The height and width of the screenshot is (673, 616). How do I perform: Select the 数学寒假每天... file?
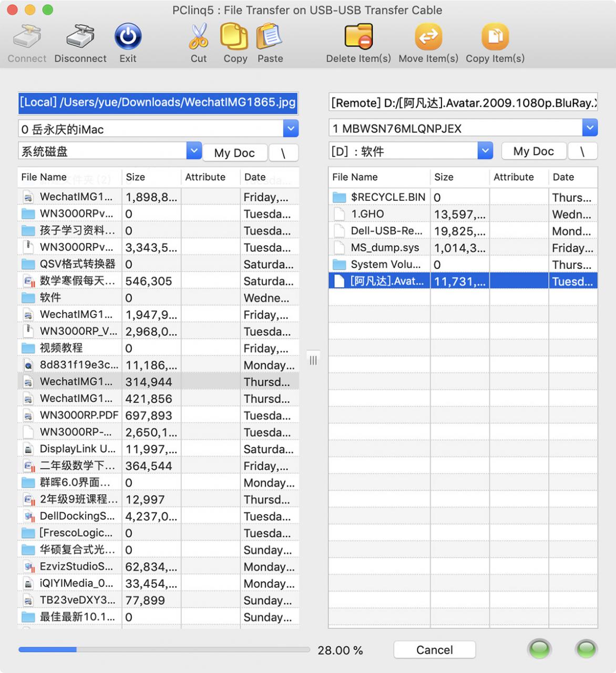pyautogui.click(x=158, y=281)
